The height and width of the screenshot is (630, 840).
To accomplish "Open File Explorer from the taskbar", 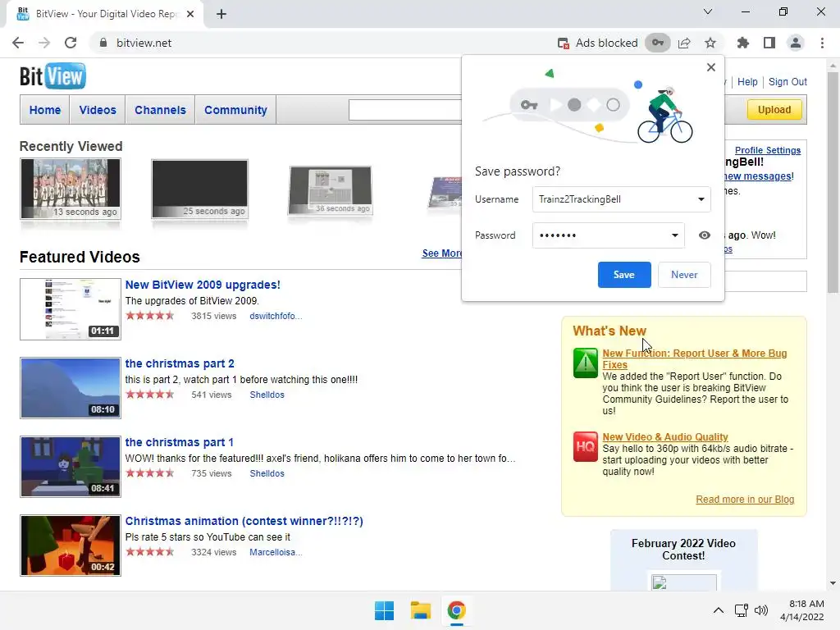I will (421, 610).
